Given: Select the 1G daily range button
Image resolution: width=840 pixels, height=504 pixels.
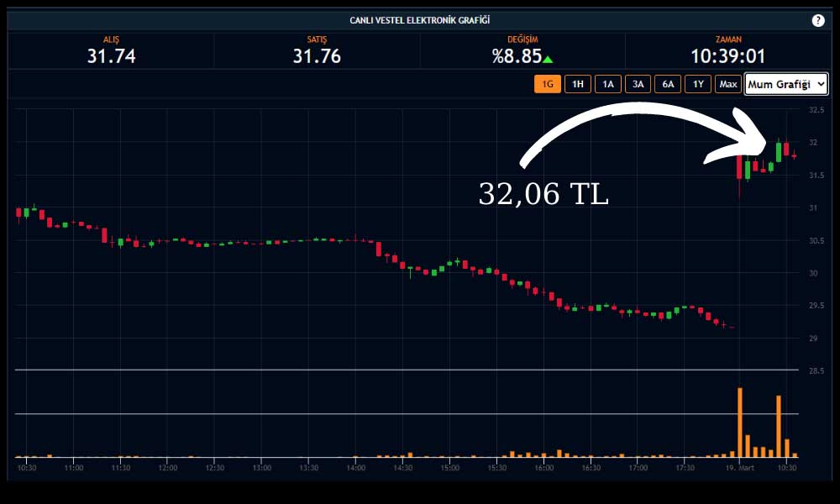Looking at the screenshot, I should pos(548,84).
